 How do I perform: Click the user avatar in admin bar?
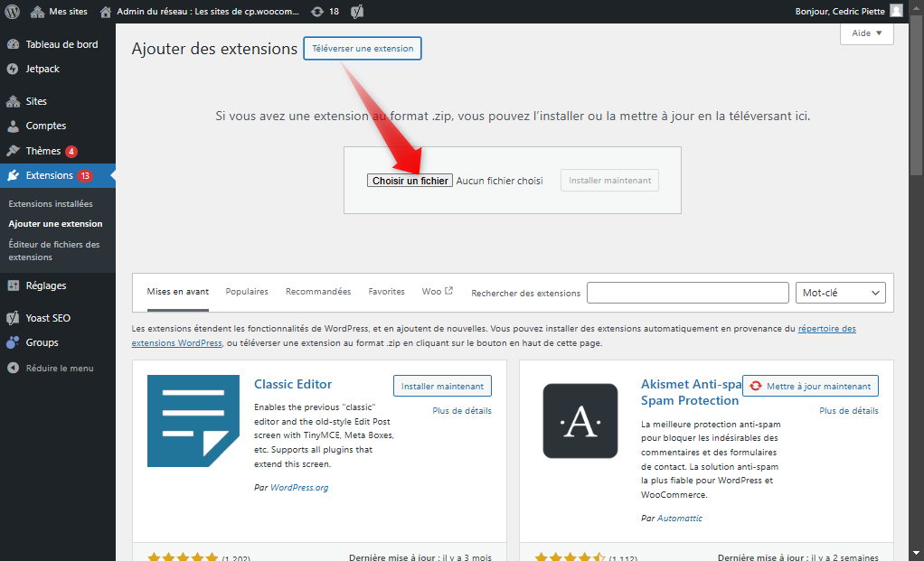point(896,11)
